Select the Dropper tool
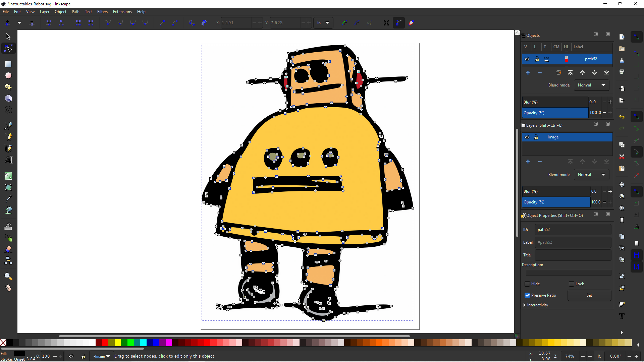Viewport: 644px width, 362px height. 8,198
